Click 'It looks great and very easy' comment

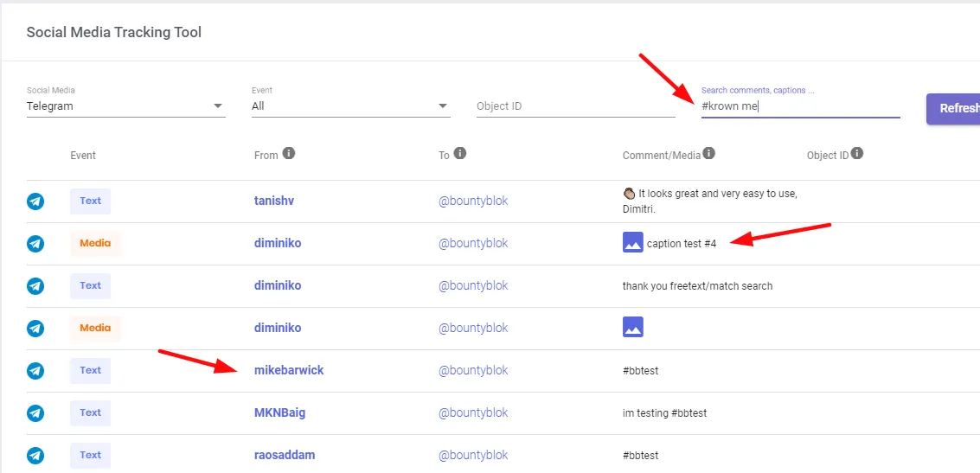710,201
